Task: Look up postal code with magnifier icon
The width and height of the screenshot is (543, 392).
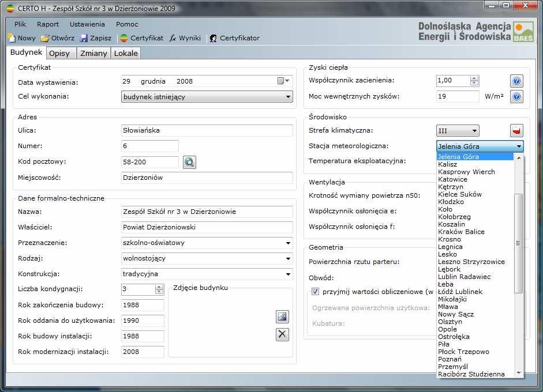Action: 189,162
